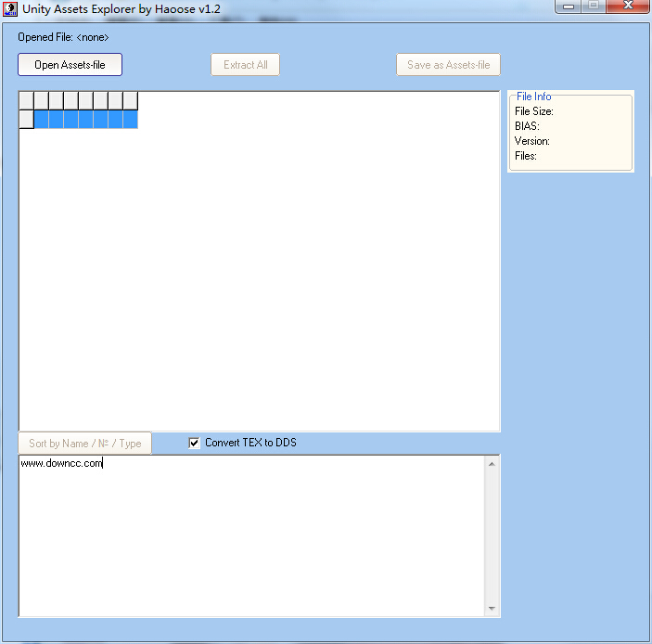Click the log text box containing www.downcc.com
This screenshot has width=652, height=644.
pyautogui.click(x=251, y=535)
